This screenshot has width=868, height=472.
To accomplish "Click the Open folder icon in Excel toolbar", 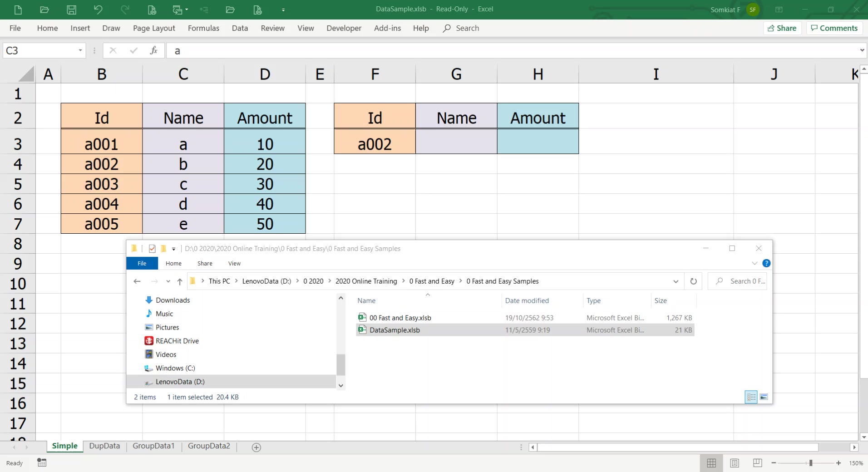I will pyautogui.click(x=44, y=10).
